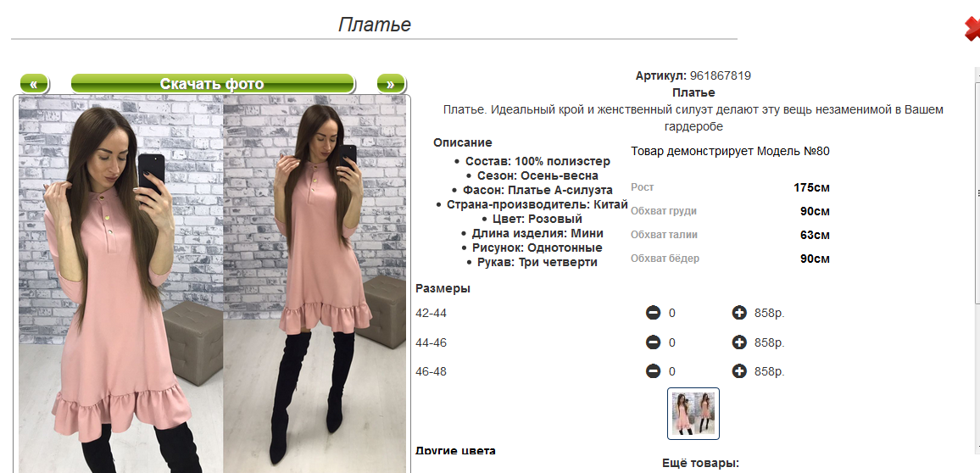
Task: Increase quantity for size 42-44
Action: [x=739, y=313]
